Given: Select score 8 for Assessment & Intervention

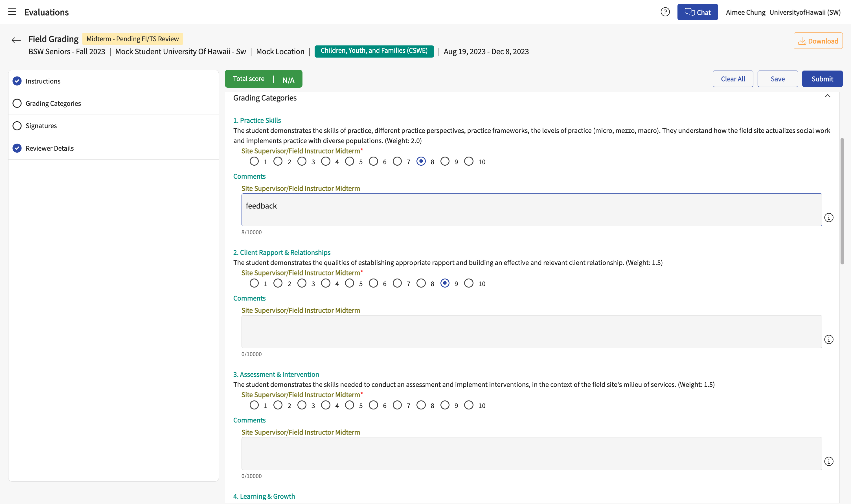Looking at the screenshot, I should pos(421,405).
